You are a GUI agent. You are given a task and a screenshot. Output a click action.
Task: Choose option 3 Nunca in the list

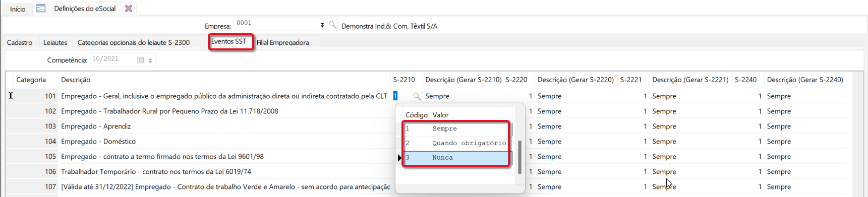pyautogui.click(x=457, y=158)
